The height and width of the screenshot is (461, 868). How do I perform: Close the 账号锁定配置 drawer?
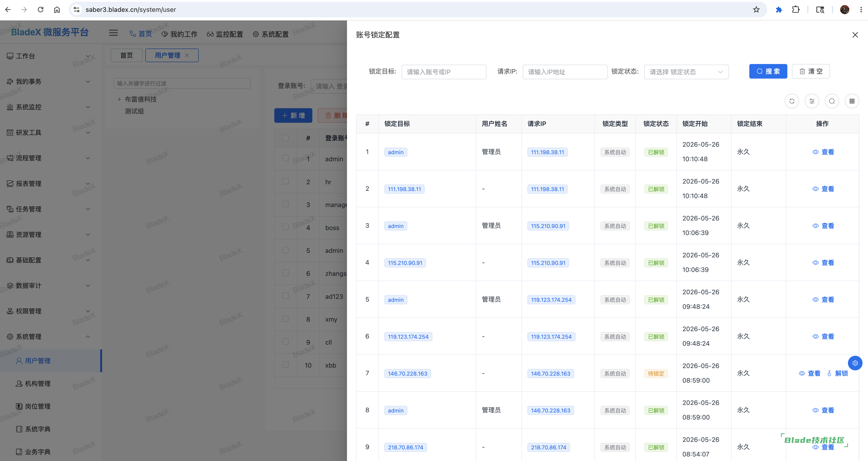pos(855,35)
